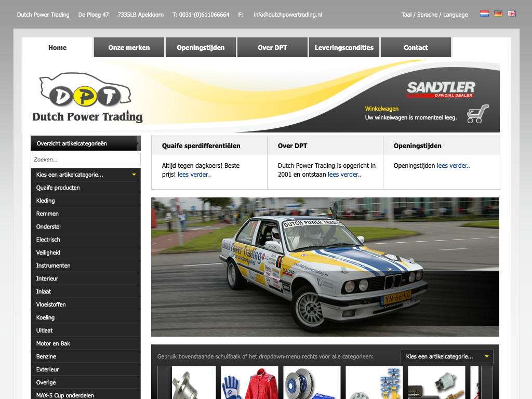Collapse the 'Overzicht artikelcategorieën' header
The image size is (532, 399).
point(86,143)
